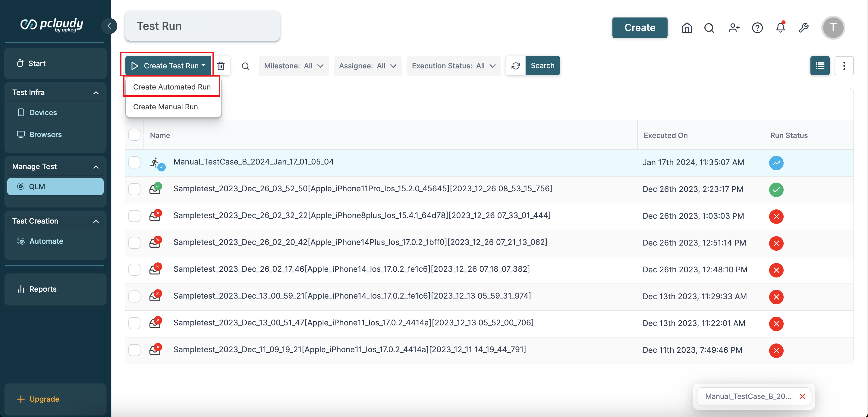Viewport: 868px width, 417px height.
Task: Open the help question mark icon
Action: 757,28
